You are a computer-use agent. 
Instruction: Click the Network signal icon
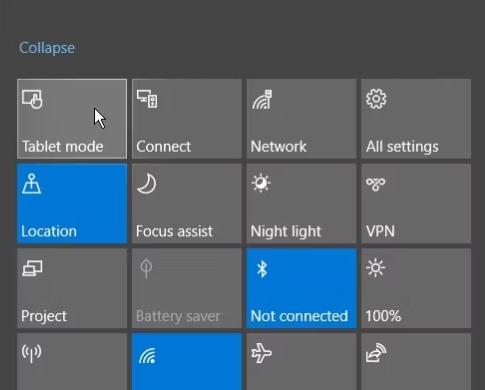(x=262, y=99)
